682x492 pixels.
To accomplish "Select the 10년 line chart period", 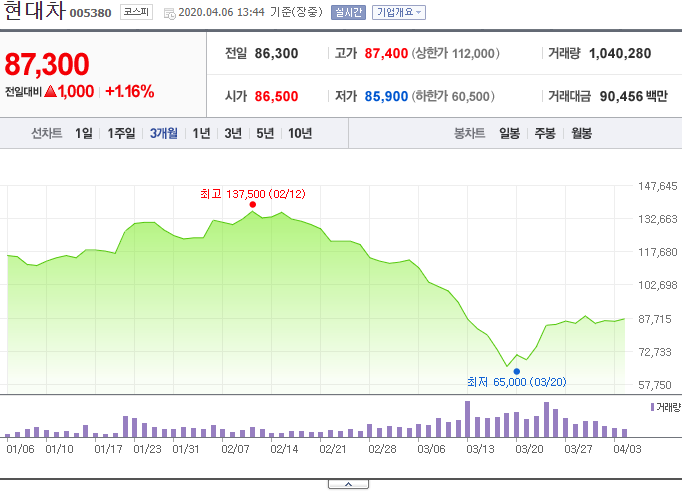I will [300, 133].
